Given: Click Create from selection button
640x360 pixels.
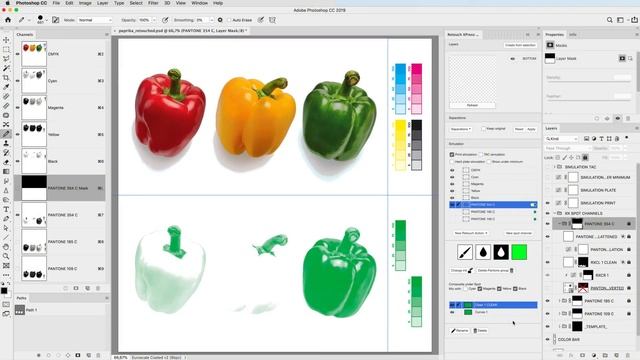Looking at the screenshot, I should click(520, 45).
